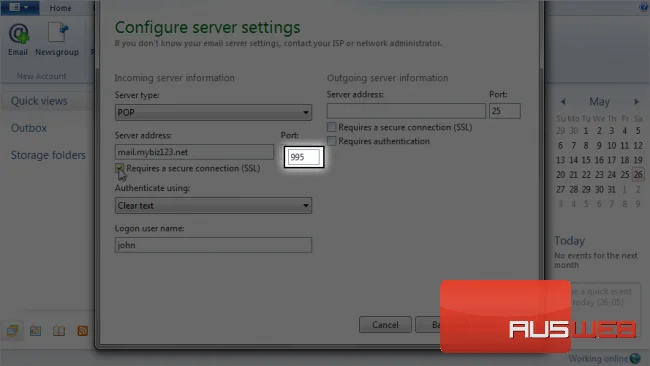Viewport: 650px width, 366px height.
Task: Select the Outbox folder
Action: [29, 128]
